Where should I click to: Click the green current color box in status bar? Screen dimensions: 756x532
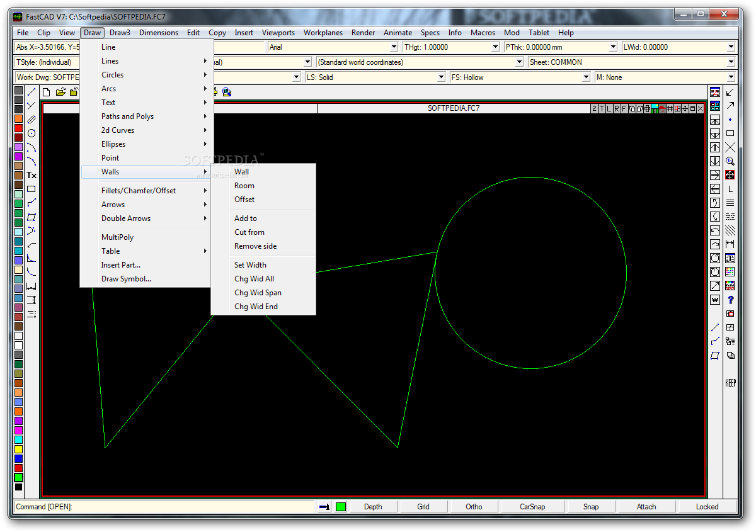pyautogui.click(x=341, y=507)
